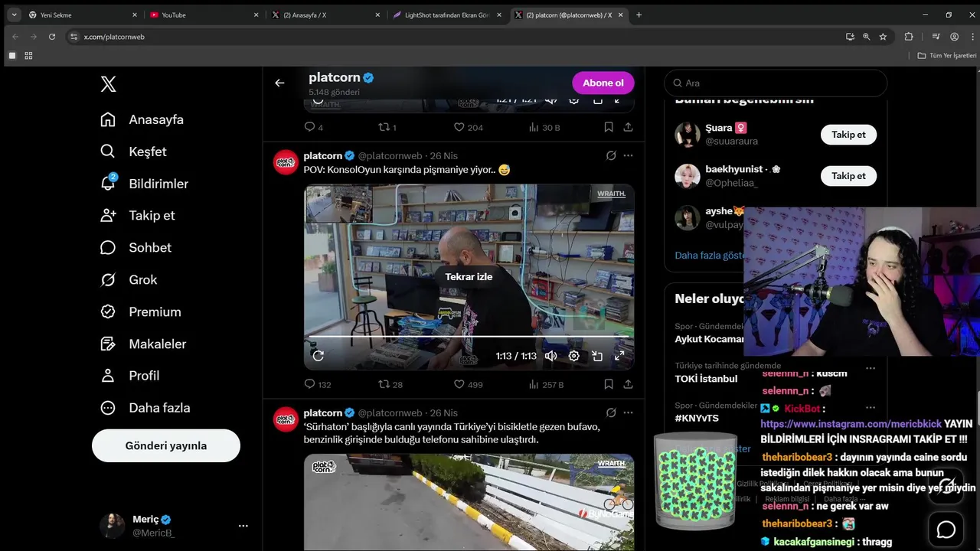Mute the video with the speaker icon
The height and width of the screenshot is (551, 980).
pyautogui.click(x=550, y=356)
